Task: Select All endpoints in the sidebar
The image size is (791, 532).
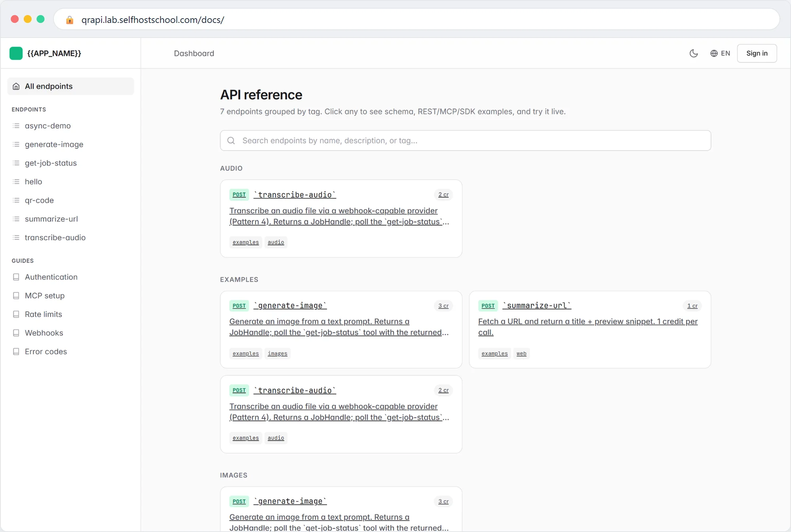Action: tap(71, 86)
